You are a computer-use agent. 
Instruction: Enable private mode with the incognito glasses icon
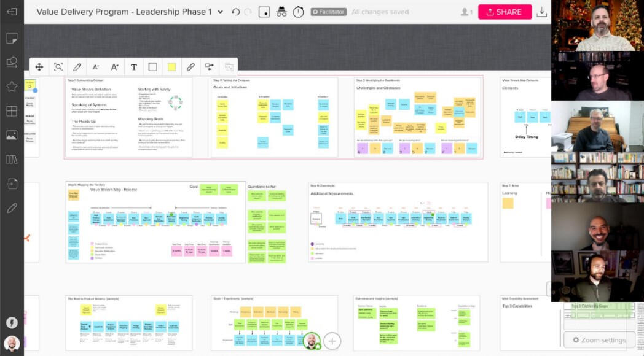pos(281,11)
